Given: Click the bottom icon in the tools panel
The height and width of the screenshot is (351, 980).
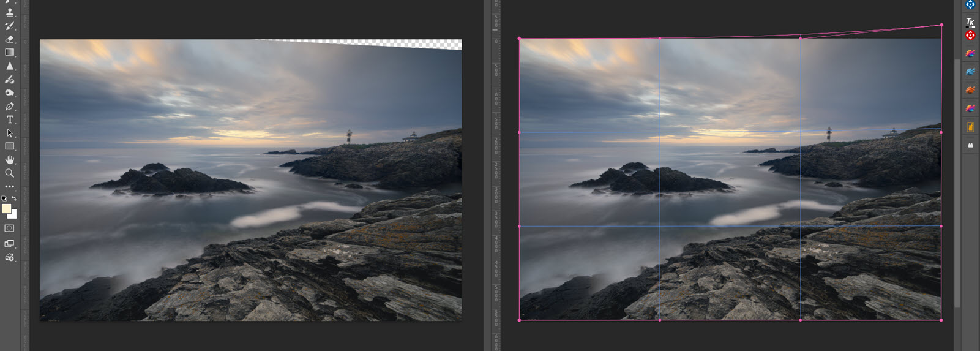Looking at the screenshot, I should (x=10, y=257).
